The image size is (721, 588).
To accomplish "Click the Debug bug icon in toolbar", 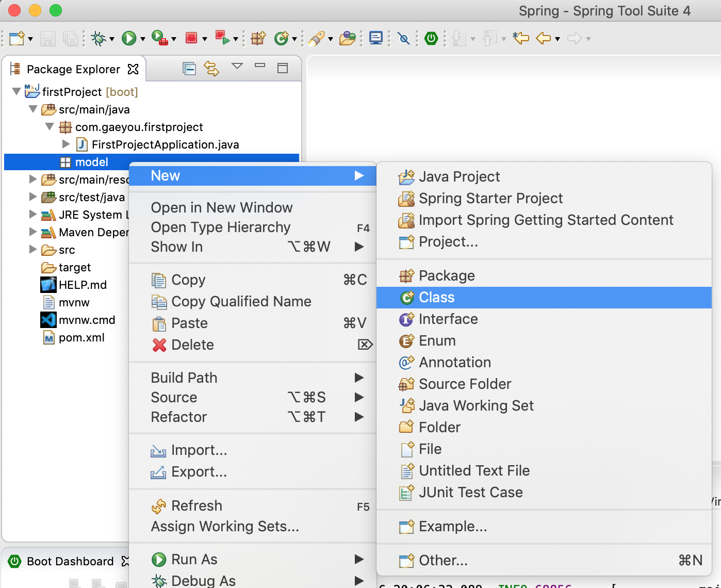I will click(x=98, y=38).
